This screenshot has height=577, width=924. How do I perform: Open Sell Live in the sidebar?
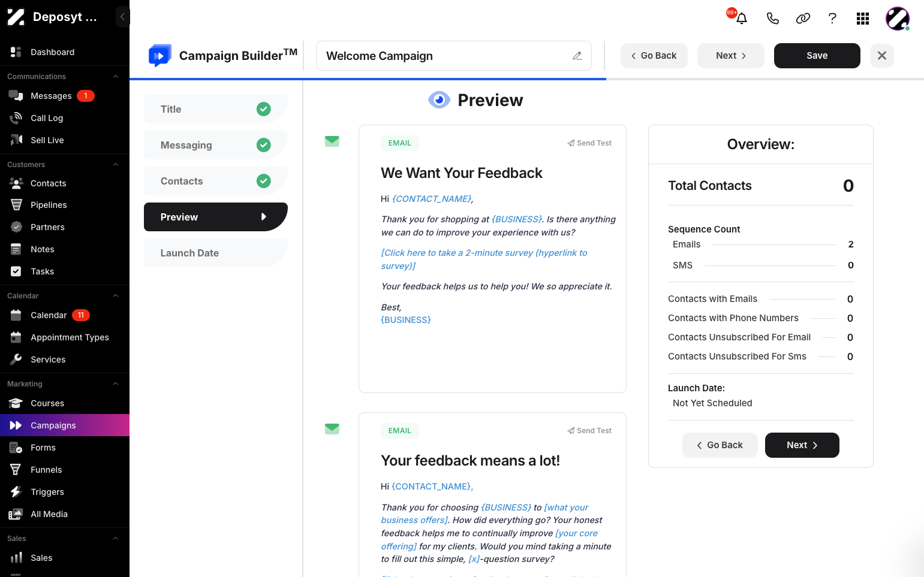(65, 140)
